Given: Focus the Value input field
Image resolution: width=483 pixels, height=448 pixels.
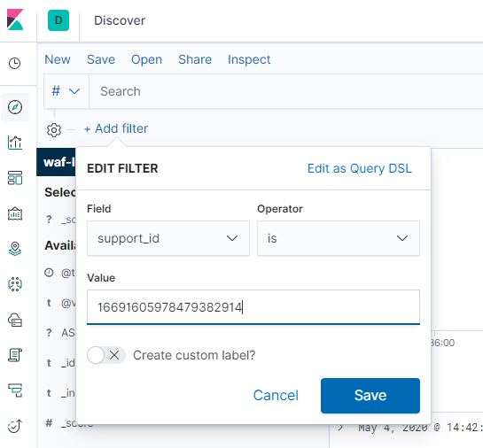Looking at the screenshot, I should point(253,307).
